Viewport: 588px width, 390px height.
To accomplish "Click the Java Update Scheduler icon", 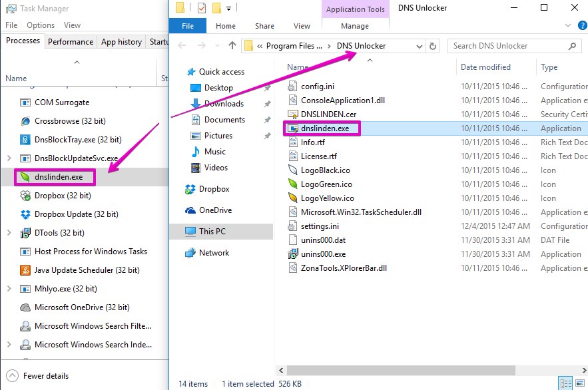I will pos(25,270).
